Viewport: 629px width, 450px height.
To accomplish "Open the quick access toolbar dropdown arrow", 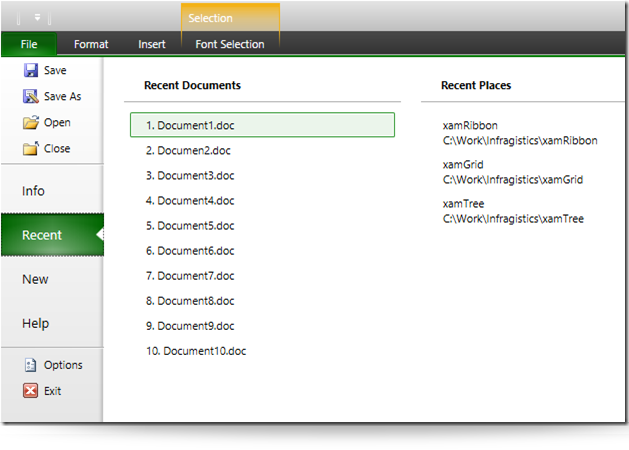I will coord(37,17).
